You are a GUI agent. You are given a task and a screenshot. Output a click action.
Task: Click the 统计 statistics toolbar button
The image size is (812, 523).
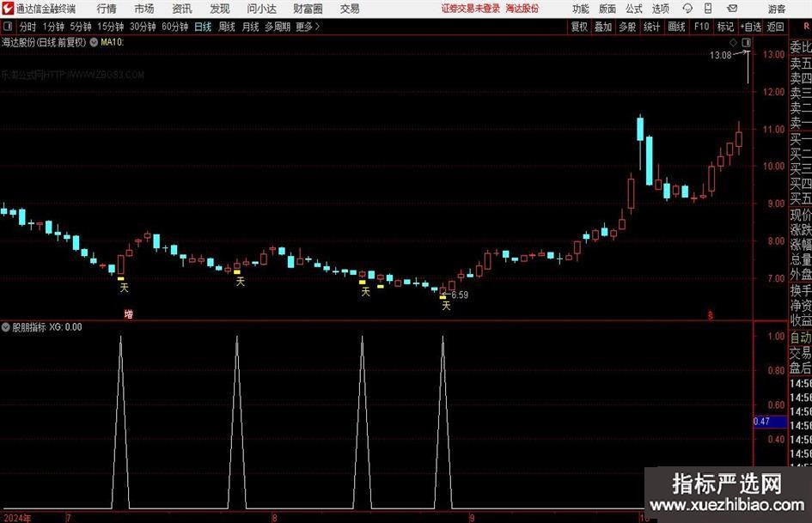click(x=651, y=27)
